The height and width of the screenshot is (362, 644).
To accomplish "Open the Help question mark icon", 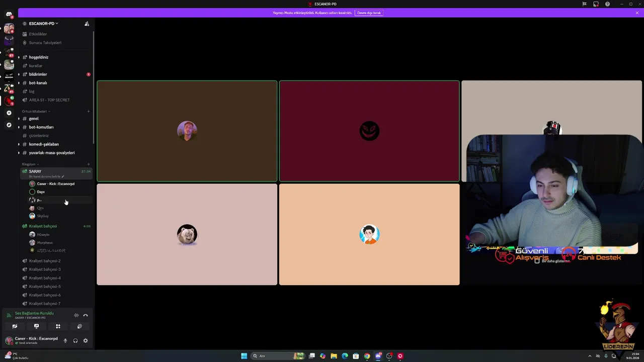I will coord(607,4).
